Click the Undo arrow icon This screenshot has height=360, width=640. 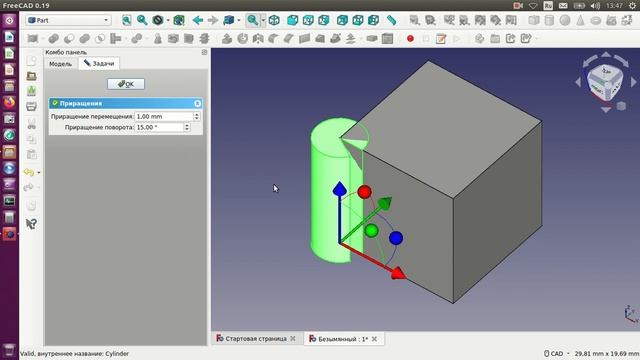click(29, 172)
